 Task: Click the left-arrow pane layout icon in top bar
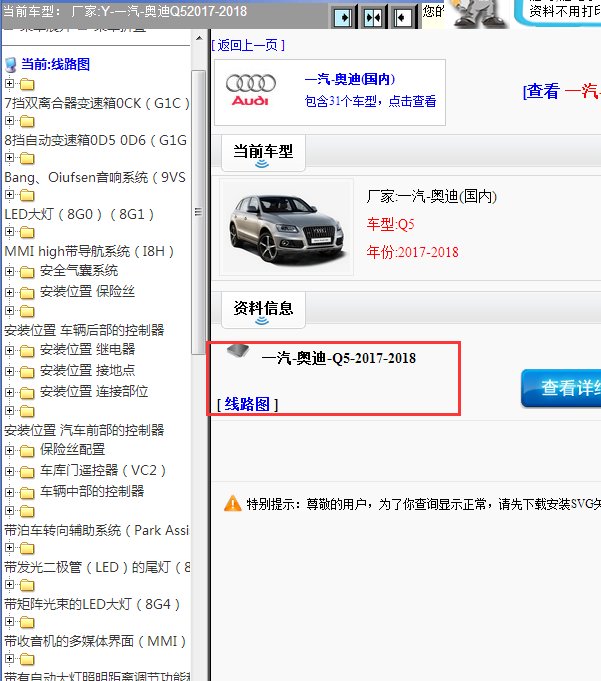point(403,17)
